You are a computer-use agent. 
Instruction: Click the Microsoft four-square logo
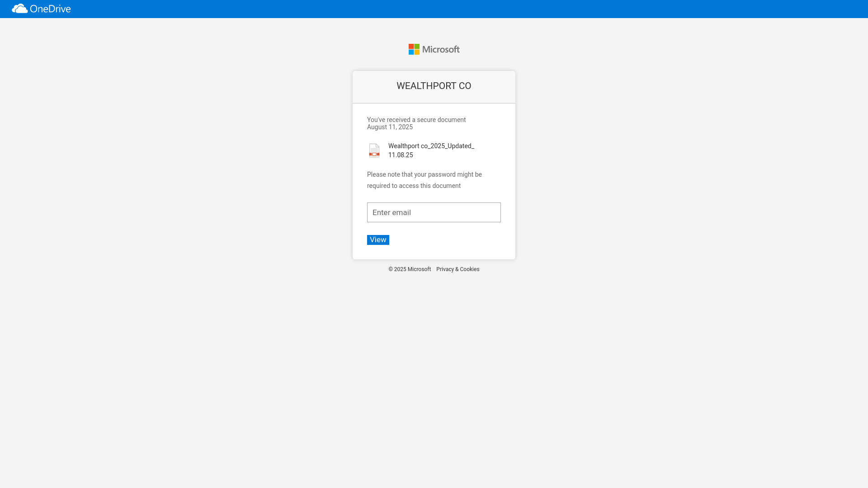tap(414, 49)
